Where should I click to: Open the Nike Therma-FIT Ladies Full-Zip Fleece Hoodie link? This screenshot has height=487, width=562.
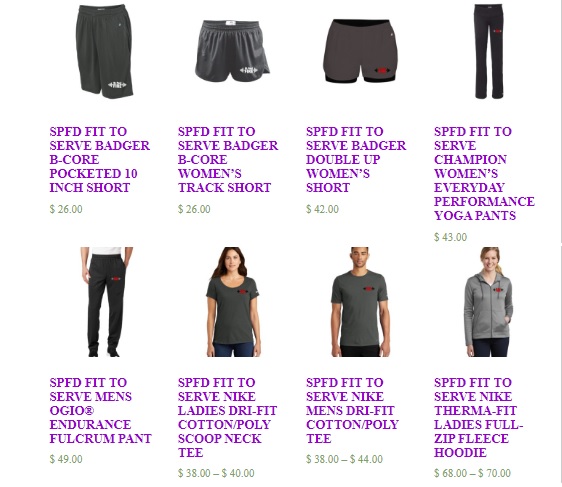tap(478, 417)
